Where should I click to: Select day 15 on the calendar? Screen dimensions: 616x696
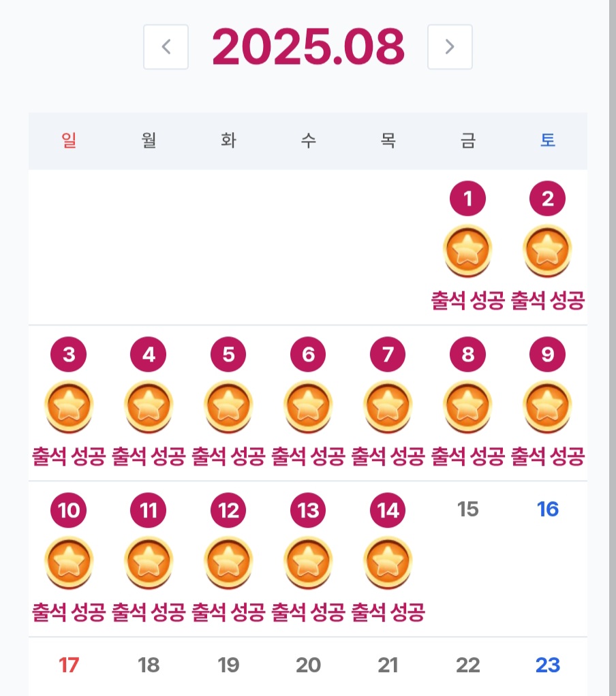[x=467, y=509]
